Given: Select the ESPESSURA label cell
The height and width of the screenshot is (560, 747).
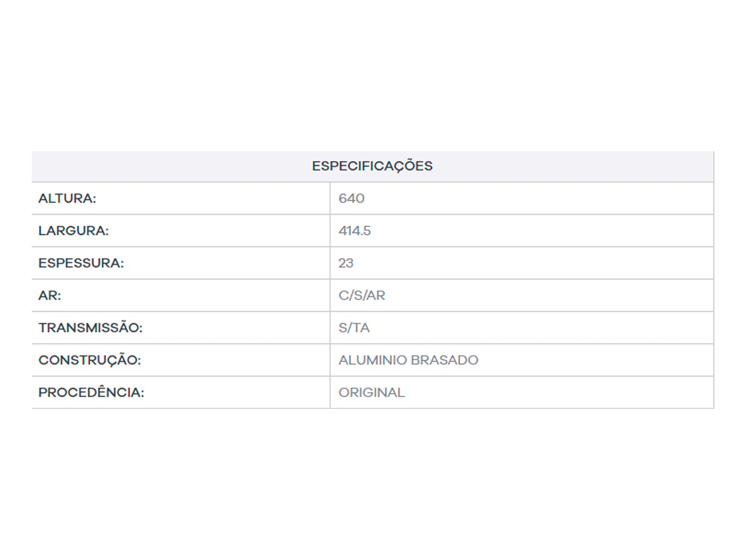Looking at the screenshot, I should coord(81,263).
